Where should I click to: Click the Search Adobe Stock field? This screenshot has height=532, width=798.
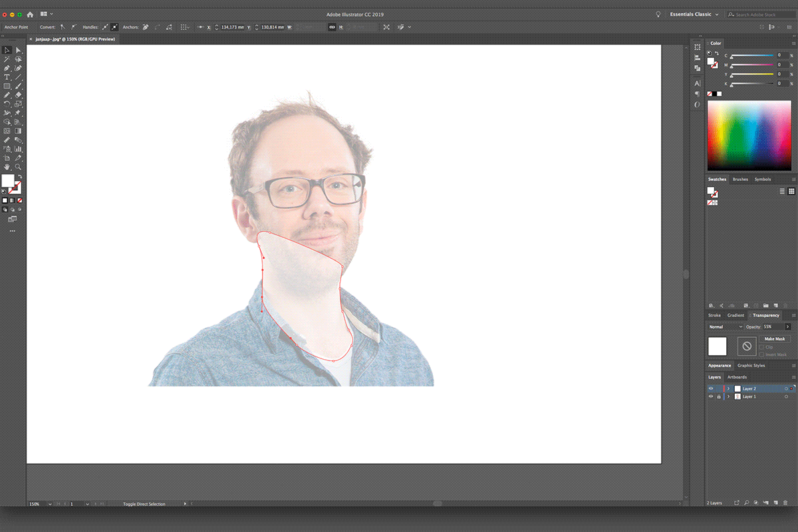[761, 14]
